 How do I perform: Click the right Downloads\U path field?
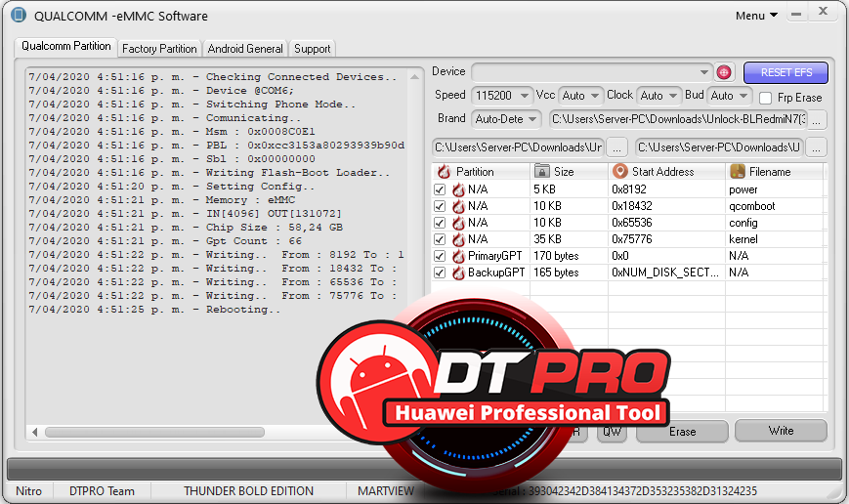pyautogui.click(x=718, y=147)
